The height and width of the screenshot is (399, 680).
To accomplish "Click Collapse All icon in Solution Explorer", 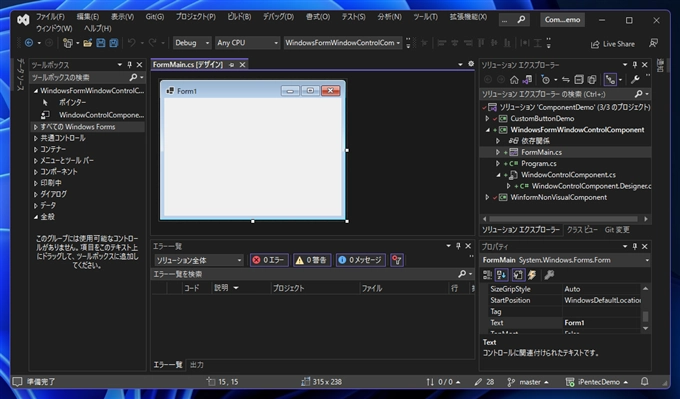I will [x=579, y=80].
